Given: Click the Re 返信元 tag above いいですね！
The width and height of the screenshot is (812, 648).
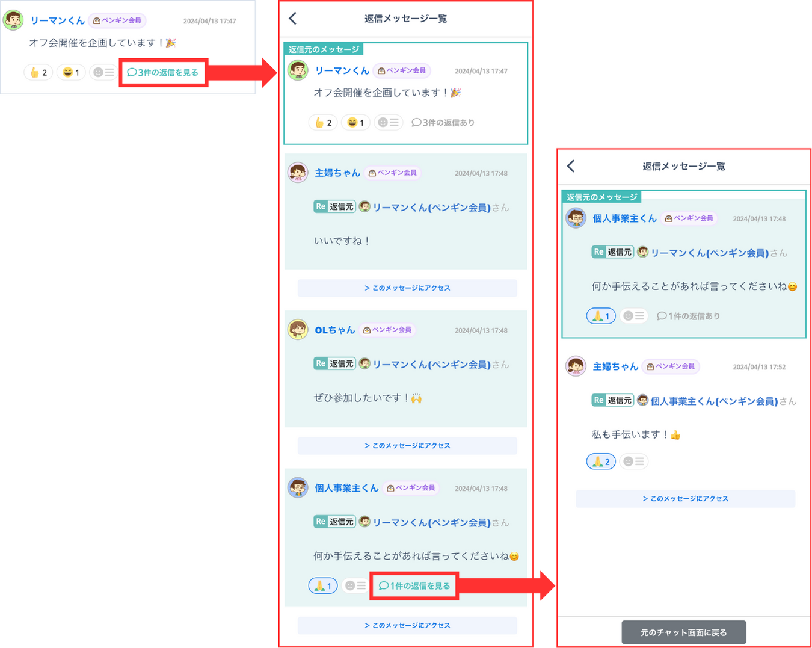Looking at the screenshot, I should (334, 206).
